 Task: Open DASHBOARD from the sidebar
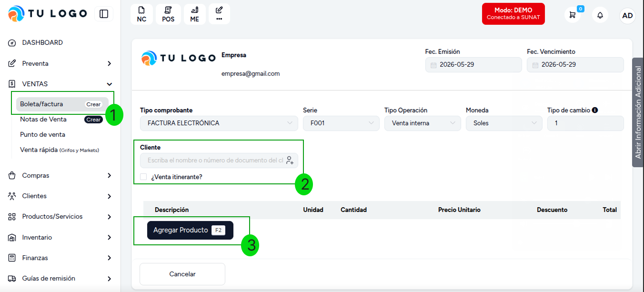click(x=61, y=42)
